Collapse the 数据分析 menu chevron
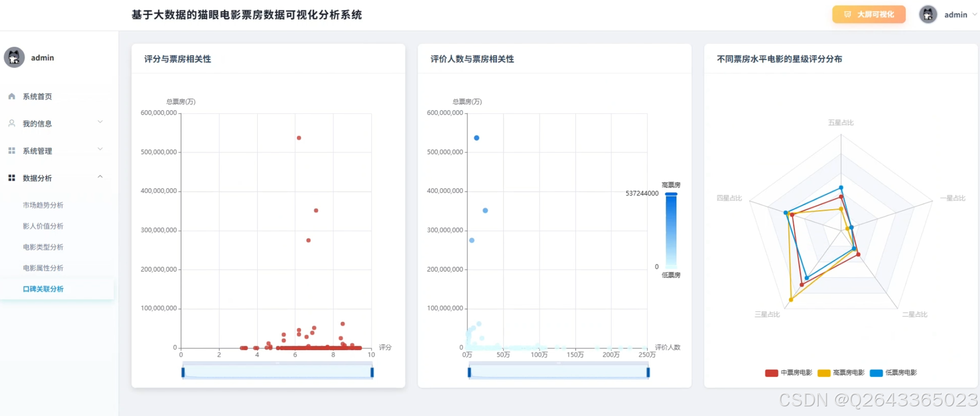The width and height of the screenshot is (980, 416). (100, 177)
